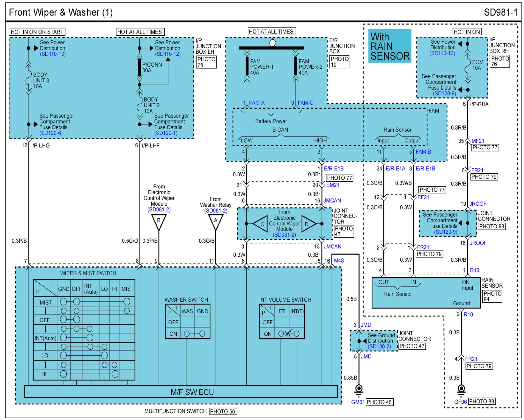Click the SD981-2 link under Washer Relay
The height and width of the screenshot is (420, 524).
tap(216, 211)
